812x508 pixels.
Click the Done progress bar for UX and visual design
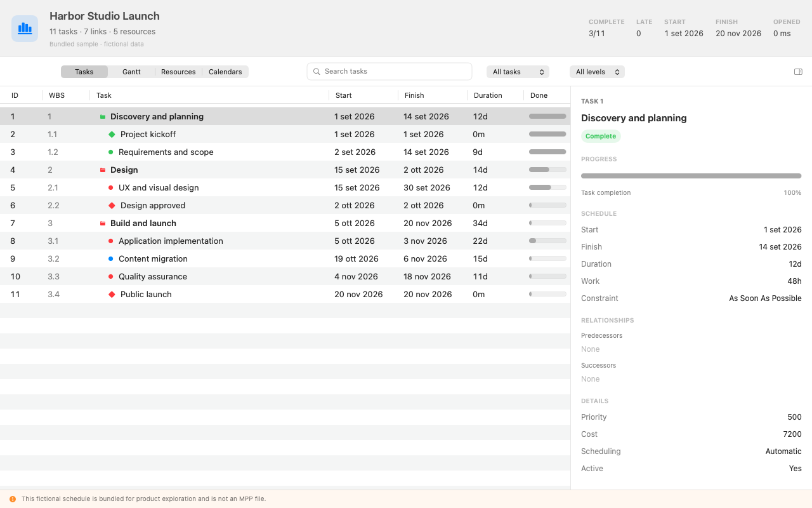click(x=547, y=188)
